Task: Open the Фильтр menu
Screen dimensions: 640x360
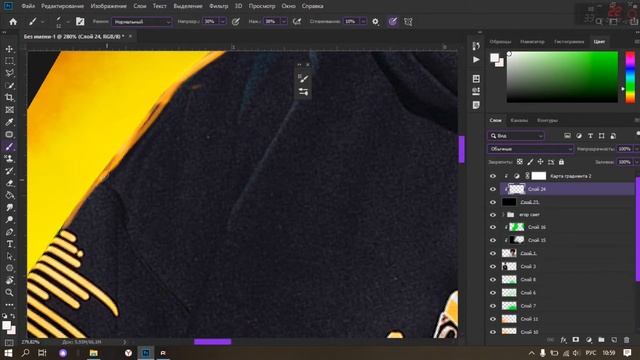Action: click(x=218, y=6)
